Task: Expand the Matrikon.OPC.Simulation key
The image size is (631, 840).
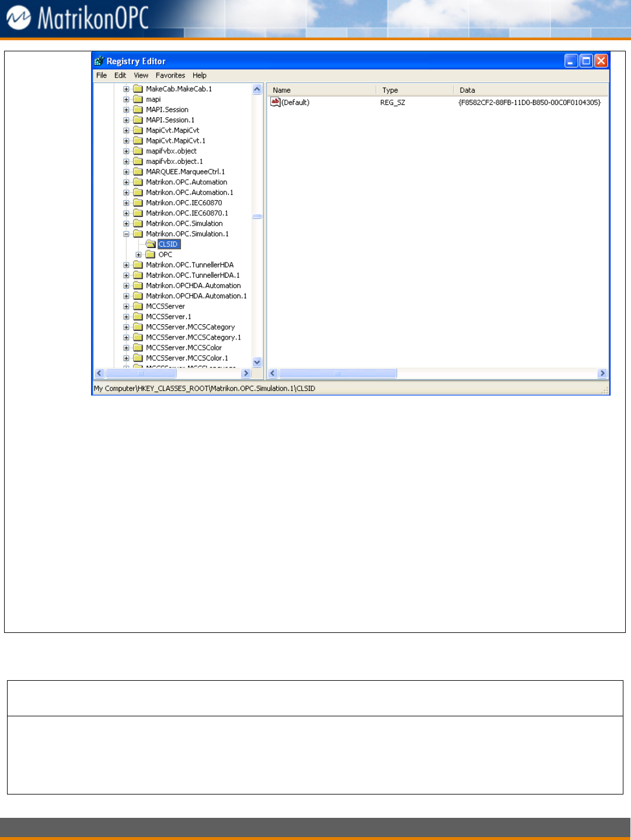Action: (126, 224)
